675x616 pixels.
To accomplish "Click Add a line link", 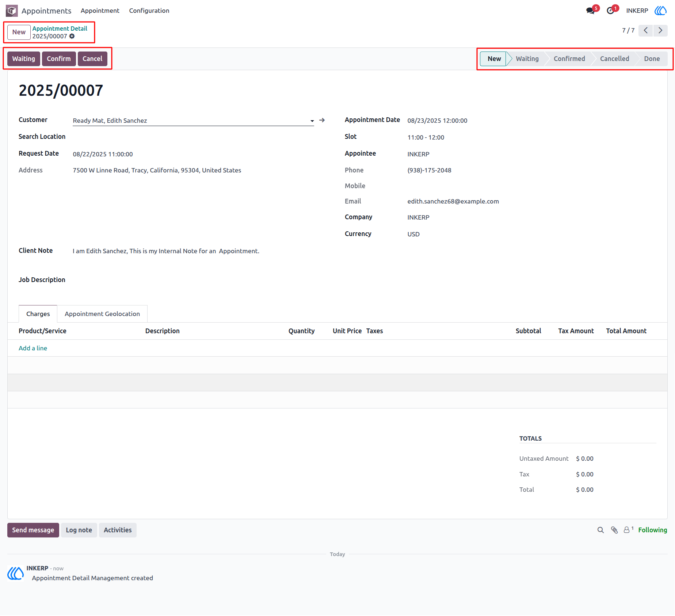I will tap(33, 348).
